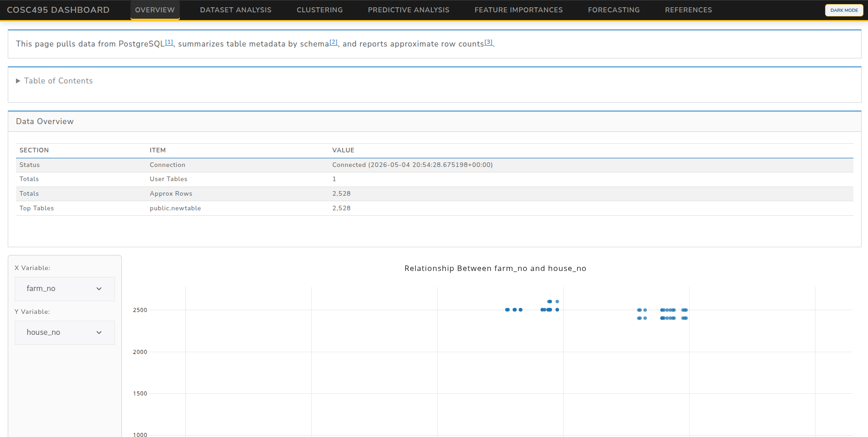Click the 2500 y-axis label
This screenshot has height=437, width=868.
pyautogui.click(x=140, y=310)
